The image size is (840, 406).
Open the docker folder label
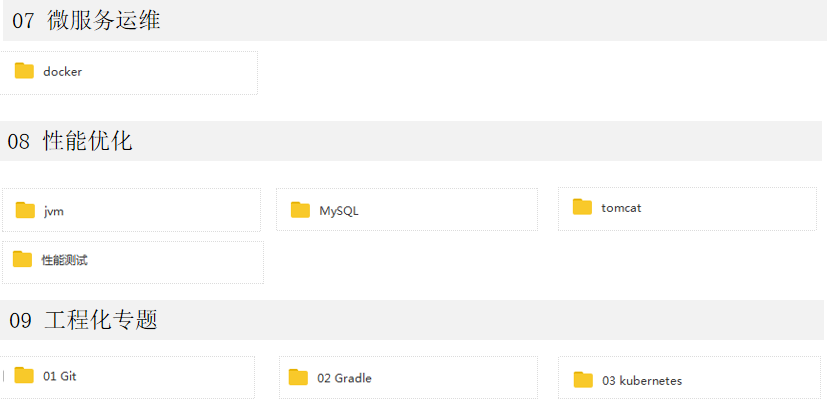coord(62,72)
